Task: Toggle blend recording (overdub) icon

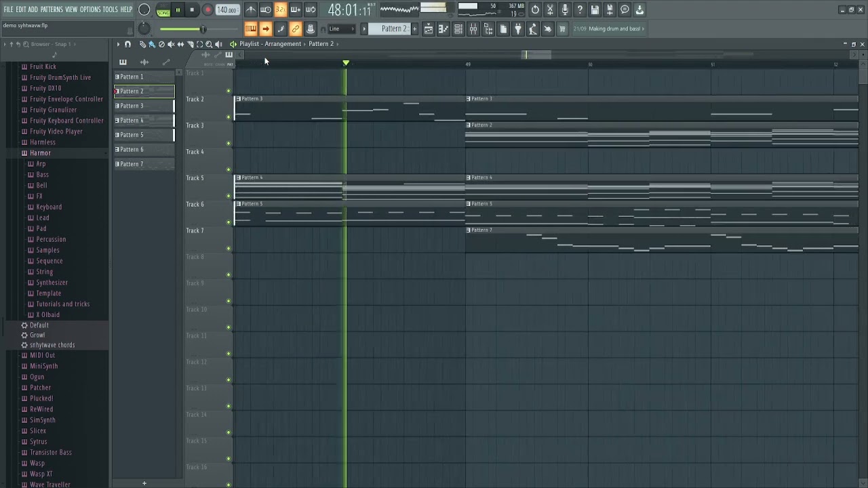Action: pyautogui.click(x=296, y=9)
